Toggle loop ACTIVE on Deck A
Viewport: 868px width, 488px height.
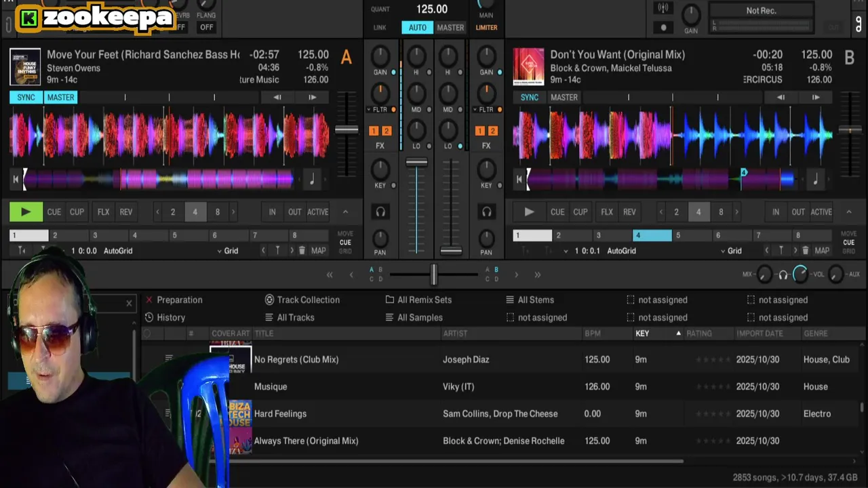(x=318, y=212)
